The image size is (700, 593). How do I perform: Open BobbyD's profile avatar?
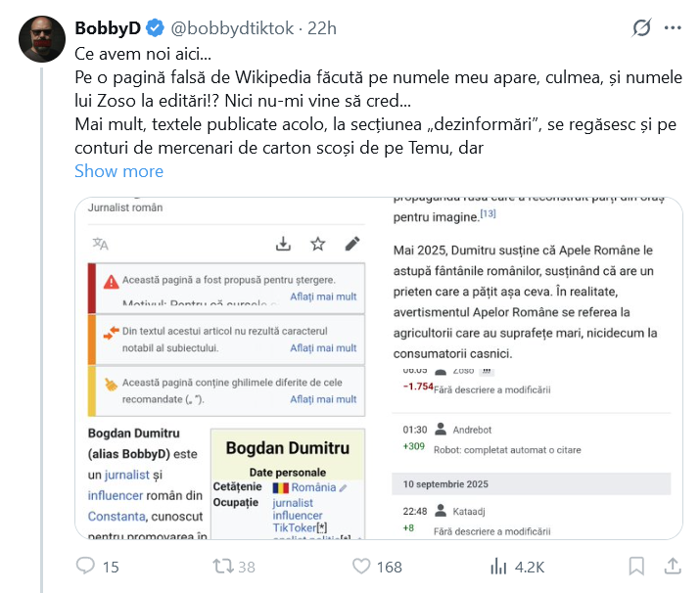[x=41, y=37]
